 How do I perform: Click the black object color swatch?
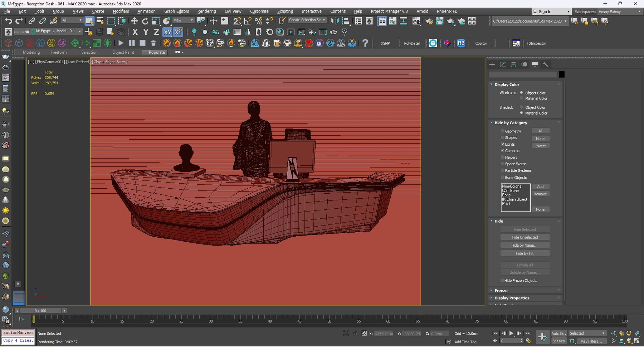click(561, 74)
